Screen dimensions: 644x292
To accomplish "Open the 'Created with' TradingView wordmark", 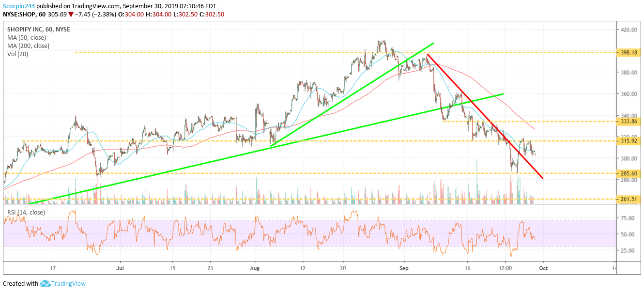I will point(69,283).
